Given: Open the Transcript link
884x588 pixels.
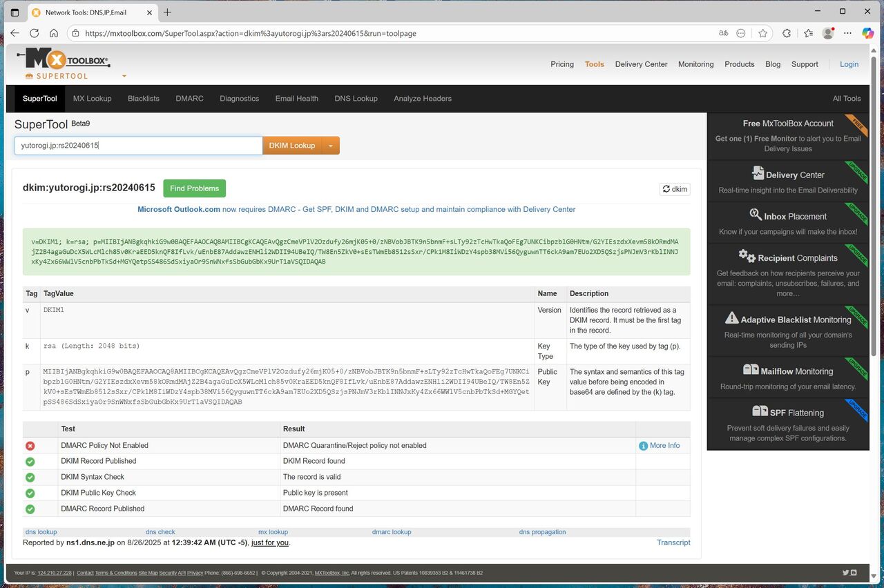Looking at the screenshot, I should click(x=673, y=542).
